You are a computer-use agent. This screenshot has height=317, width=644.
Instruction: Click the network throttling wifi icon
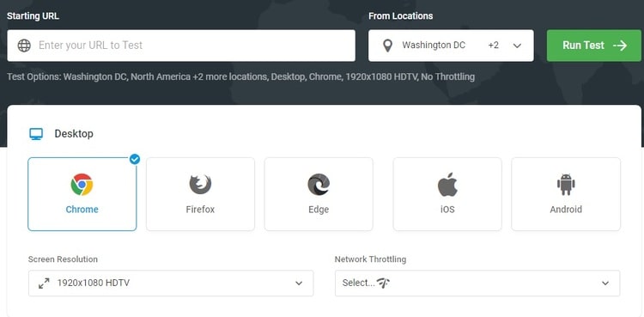pyautogui.click(x=383, y=283)
